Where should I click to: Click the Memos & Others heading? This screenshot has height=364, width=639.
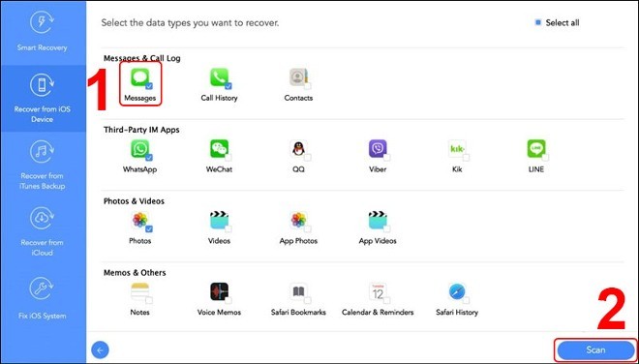(x=135, y=273)
